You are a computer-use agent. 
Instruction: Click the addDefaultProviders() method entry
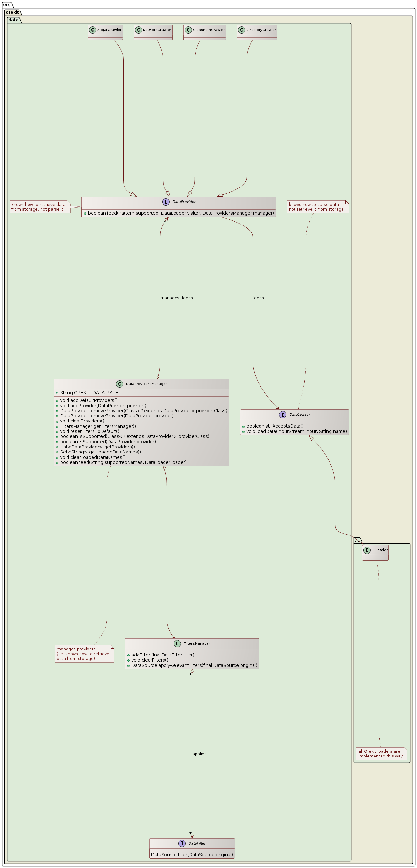[89, 400]
